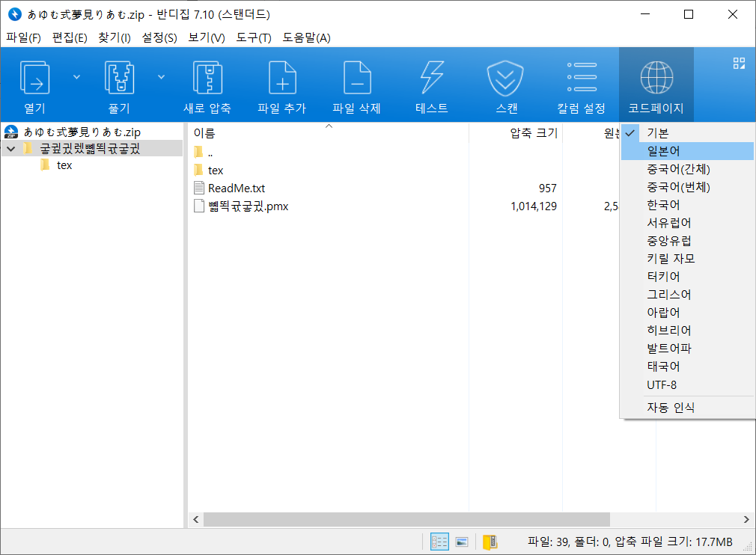Choose 발트어파 from codepage menu
The height and width of the screenshot is (555, 756).
click(687, 349)
